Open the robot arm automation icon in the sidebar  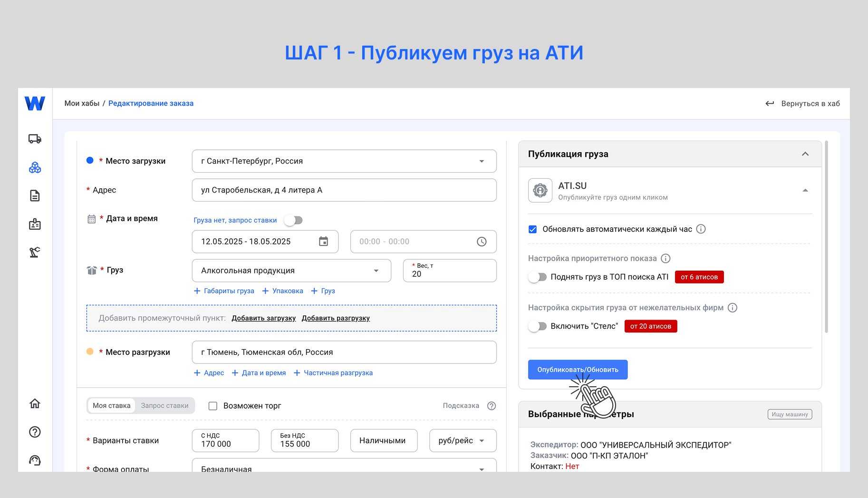(35, 252)
